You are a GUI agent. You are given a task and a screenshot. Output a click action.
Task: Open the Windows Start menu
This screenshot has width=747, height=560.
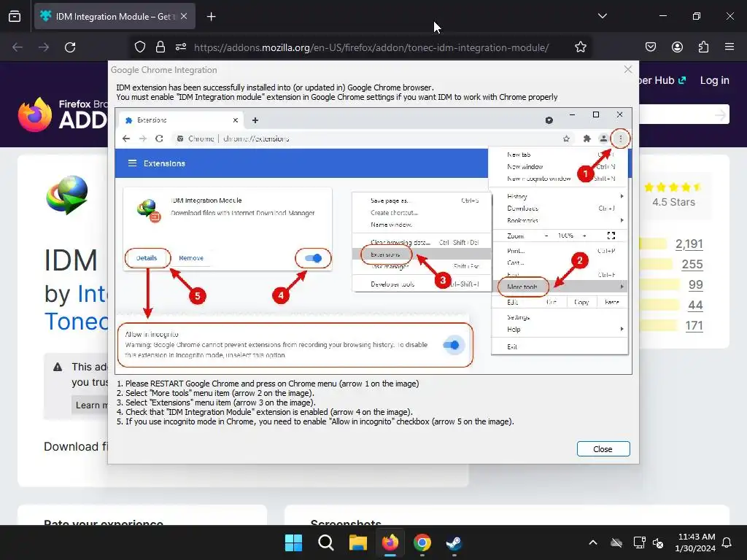[293, 542]
